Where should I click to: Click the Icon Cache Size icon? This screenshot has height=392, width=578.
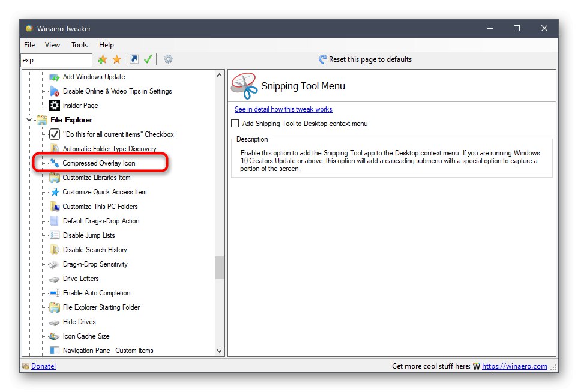click(55, 336)
